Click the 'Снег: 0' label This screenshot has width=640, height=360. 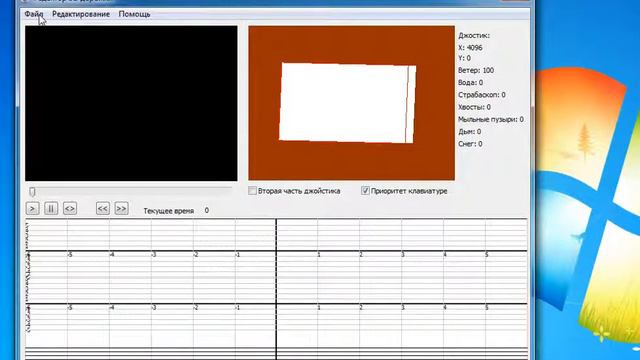click(x=470, y=144)
